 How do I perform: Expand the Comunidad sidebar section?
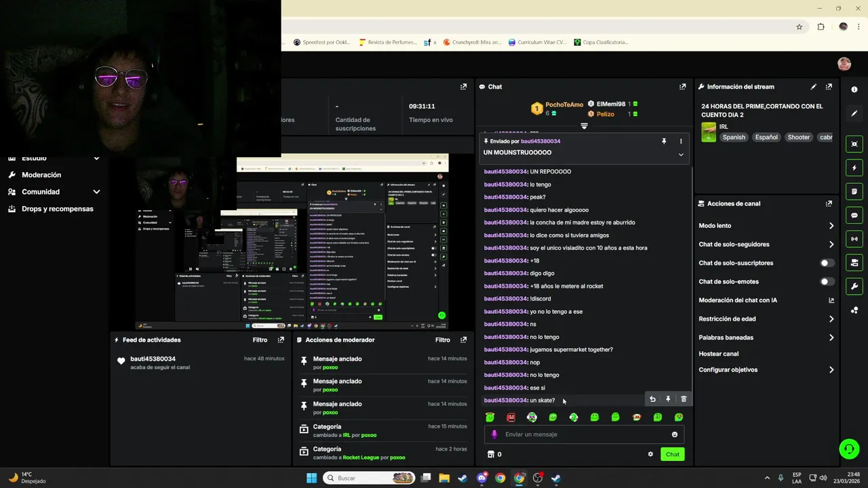pyautogui.click(x=96, y=192)
